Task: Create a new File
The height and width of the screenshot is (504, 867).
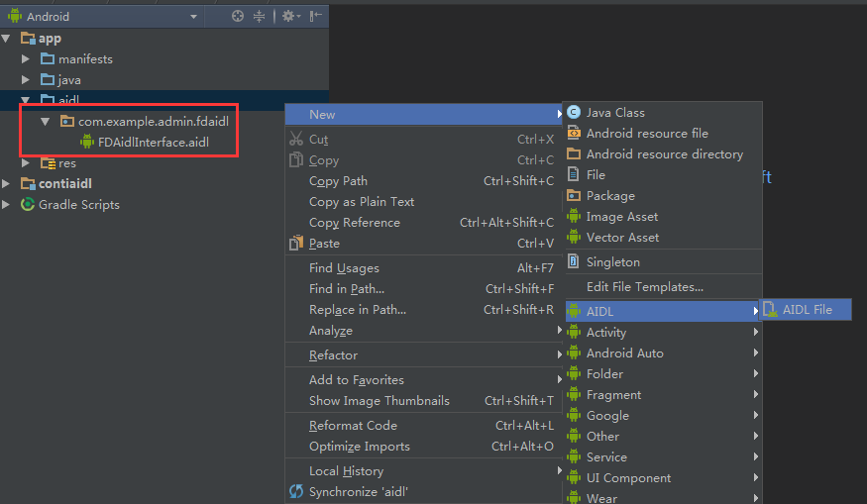Action: pyautogui.click(x=663, y=174)
